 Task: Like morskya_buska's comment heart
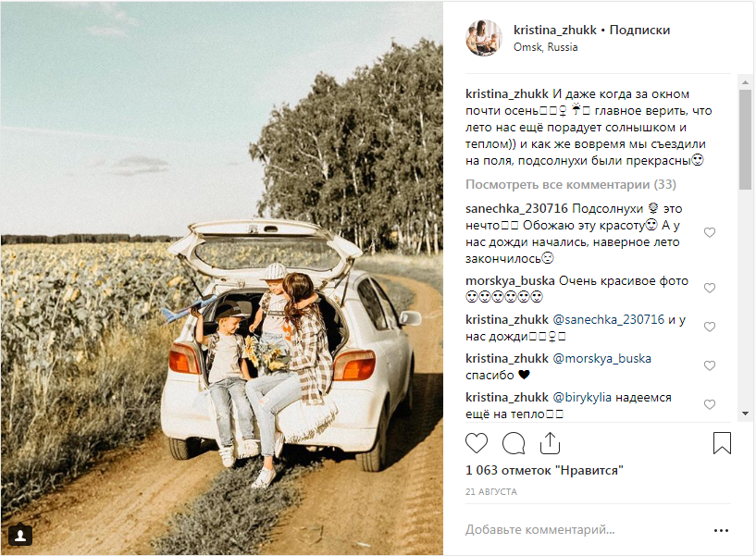tap(709, 288)
